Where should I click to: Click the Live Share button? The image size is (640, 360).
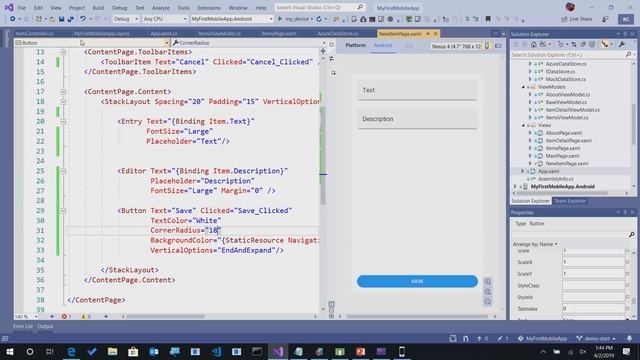click(577, 19)
